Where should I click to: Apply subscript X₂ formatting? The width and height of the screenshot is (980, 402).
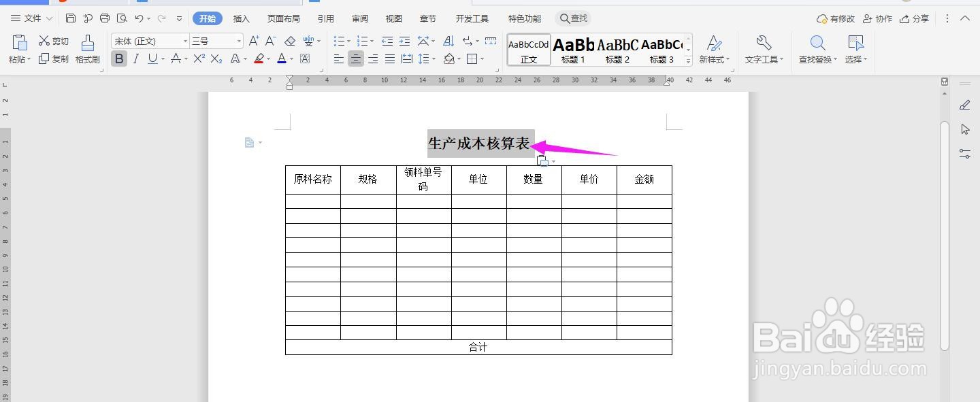[216, 59]
